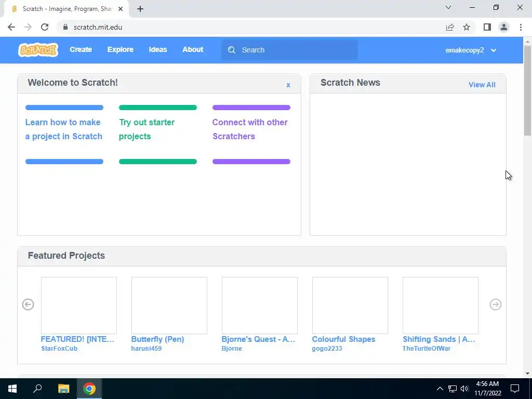Click the scrollbar up arrow
Viewport: 532px width, 399px height.
(x=528, y=41)
